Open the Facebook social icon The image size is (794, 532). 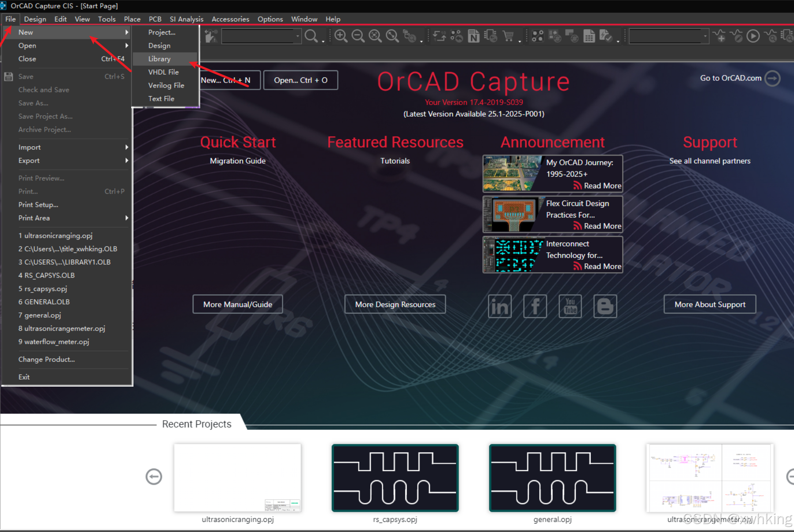[535, 306]
